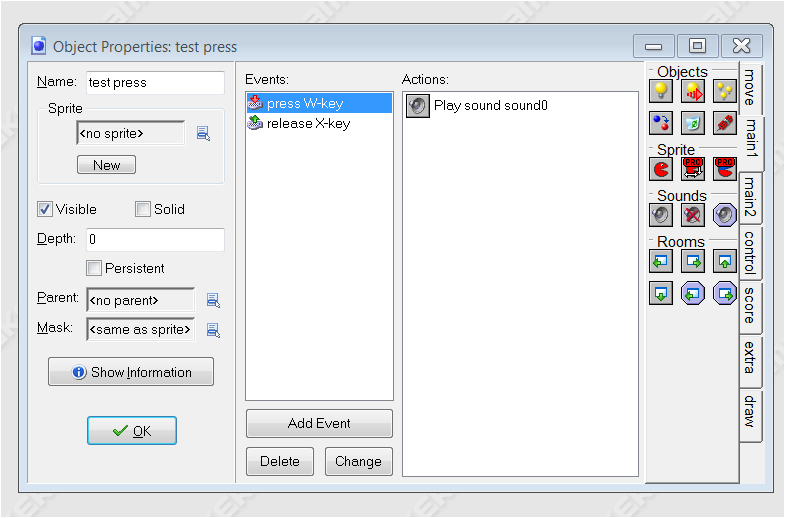Open the Parent object selection menu

[212, 300]
